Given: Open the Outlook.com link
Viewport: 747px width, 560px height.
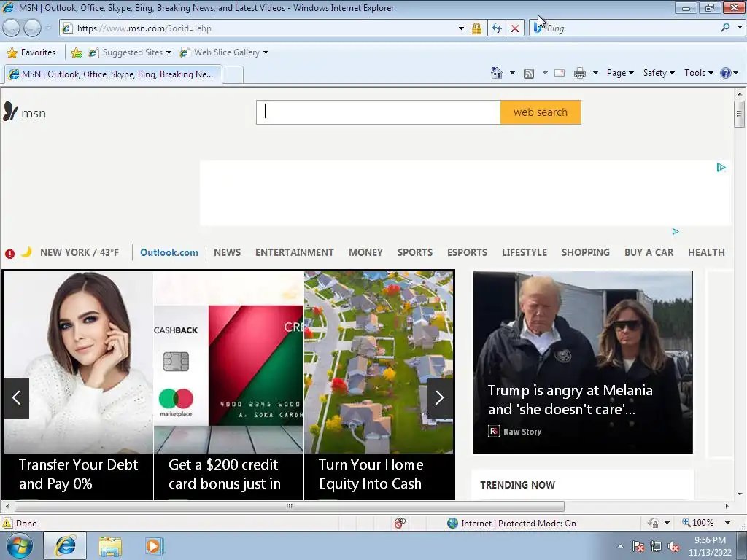Looking at the screenshot, I should [169, 252].
